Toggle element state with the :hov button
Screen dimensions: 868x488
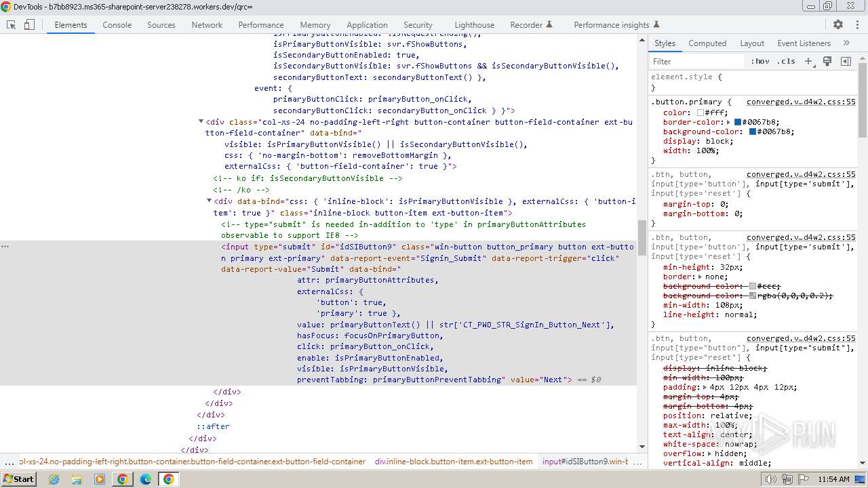coord(760,61)
